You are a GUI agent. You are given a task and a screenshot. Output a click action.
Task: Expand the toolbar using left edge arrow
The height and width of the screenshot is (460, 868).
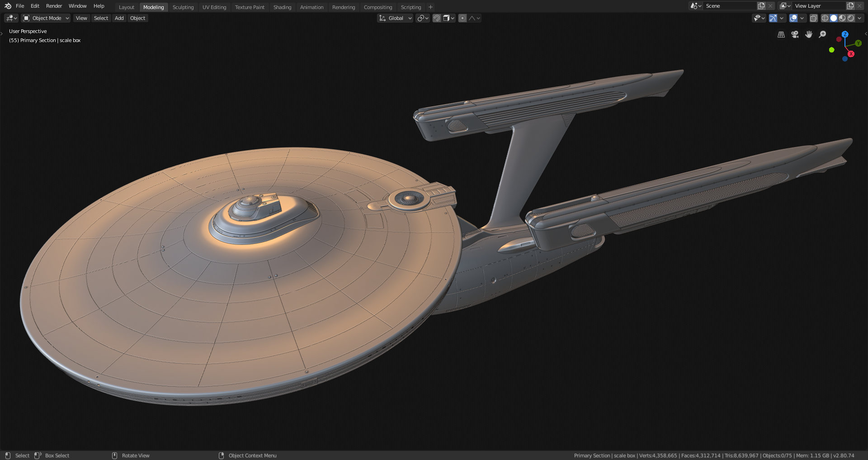[x=2, y=33]
